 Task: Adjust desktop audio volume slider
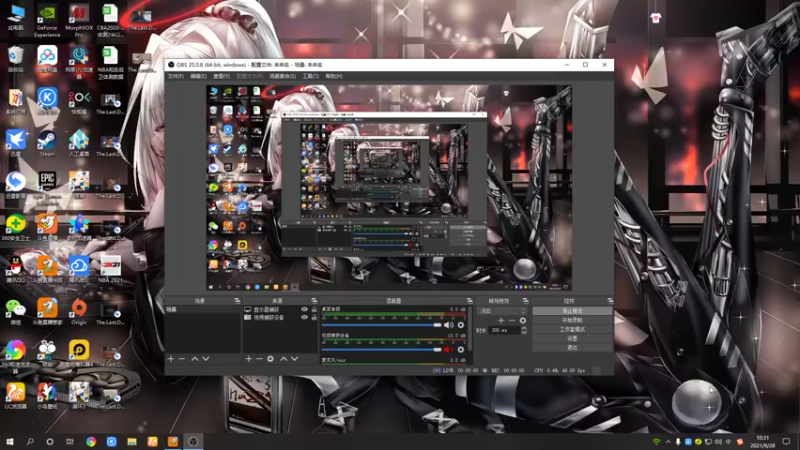(382, 325)
